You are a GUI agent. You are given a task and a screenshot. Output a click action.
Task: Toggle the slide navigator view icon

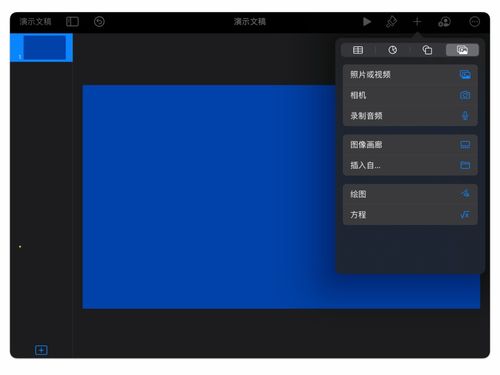tap(72, 22)
